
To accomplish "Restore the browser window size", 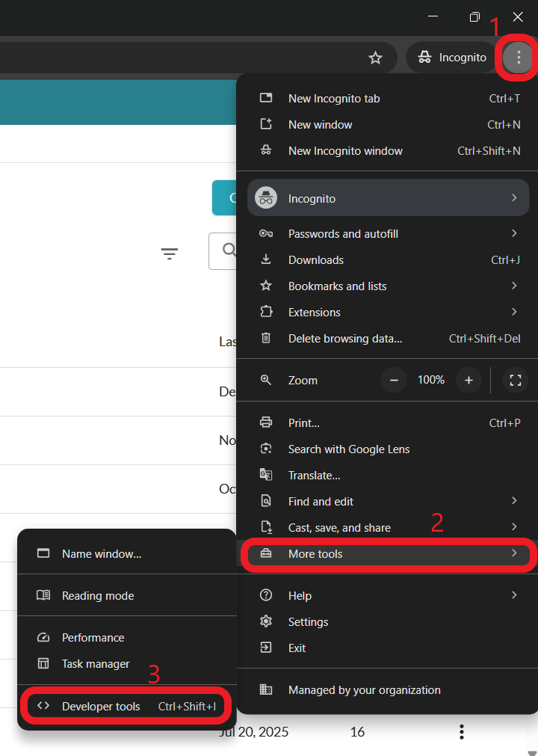I will 475,17.
